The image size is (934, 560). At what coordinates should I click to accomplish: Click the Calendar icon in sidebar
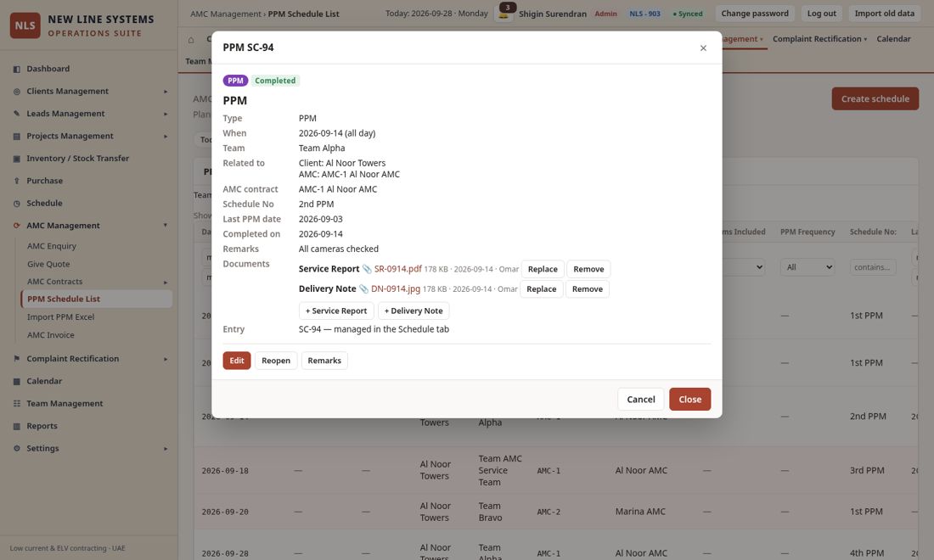[x=17, y=382]
